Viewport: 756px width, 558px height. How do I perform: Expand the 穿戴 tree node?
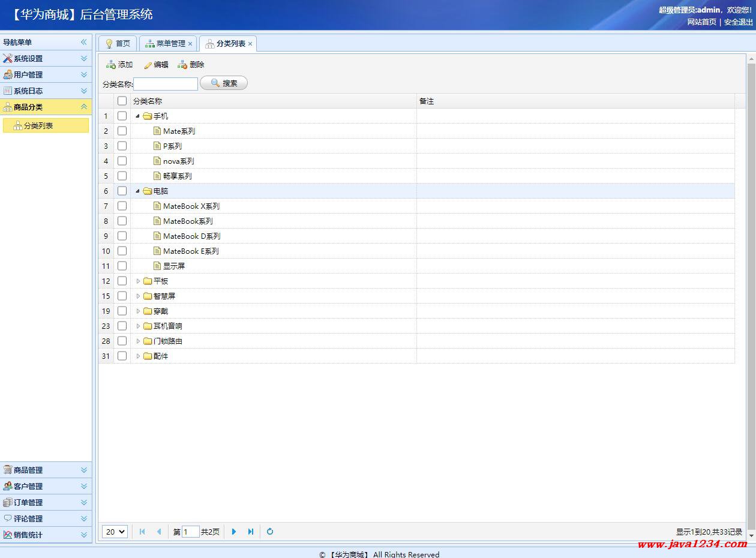click(138, 311)
